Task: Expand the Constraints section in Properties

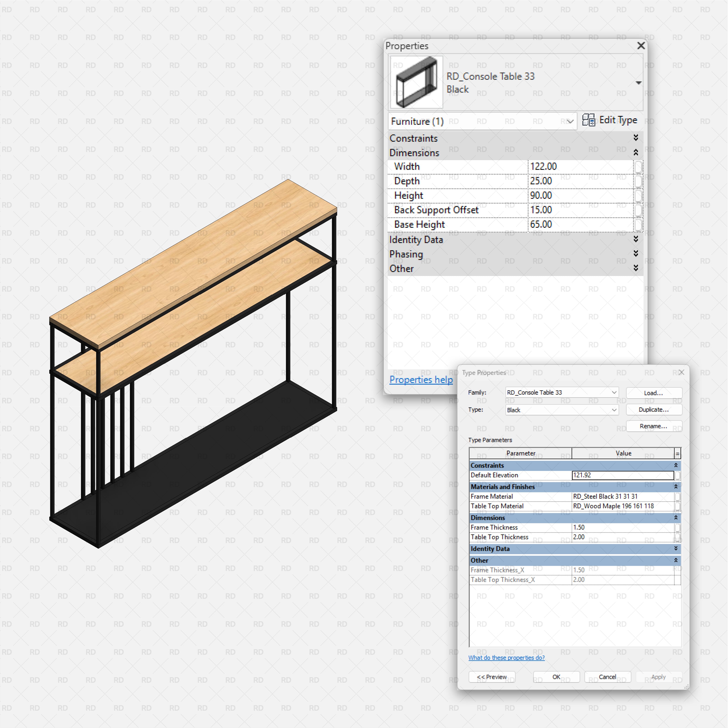Action: [636, 138]
